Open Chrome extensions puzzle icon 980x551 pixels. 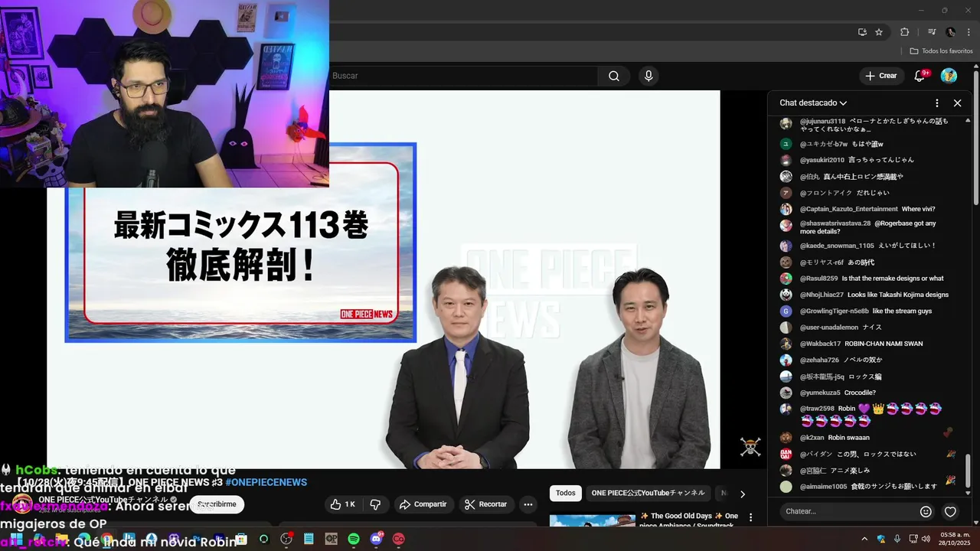[x=904, y=32]
